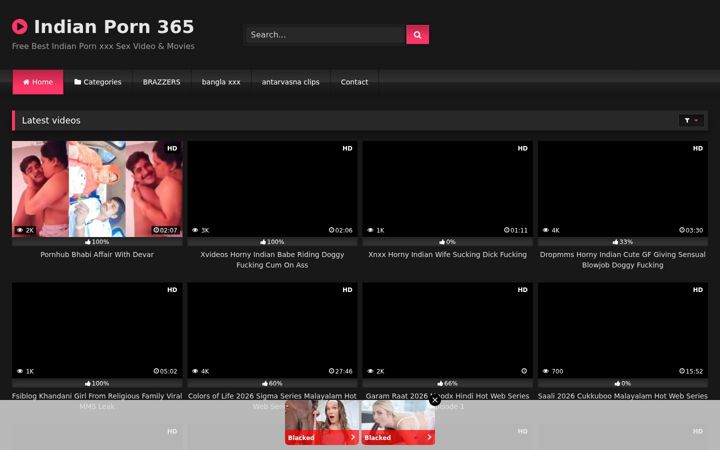Screen dimensions: 720x450
Task: Open the site title link beside the logo
Action: pyautogui.click(x=114, y=27)
